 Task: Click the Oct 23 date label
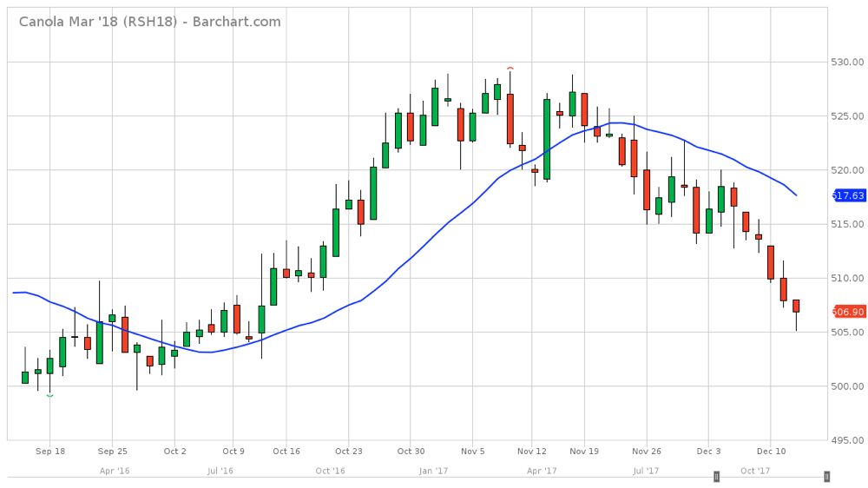pos(349,452)
